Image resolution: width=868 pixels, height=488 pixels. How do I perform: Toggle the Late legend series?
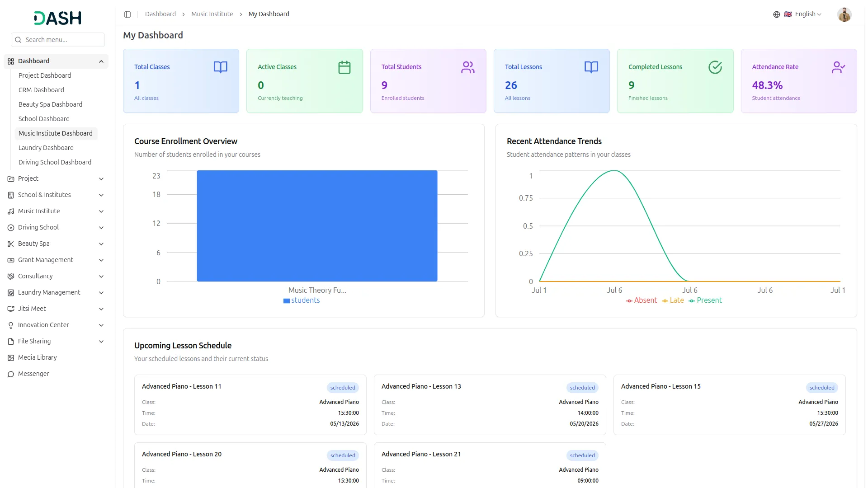(x=673, y=300)
